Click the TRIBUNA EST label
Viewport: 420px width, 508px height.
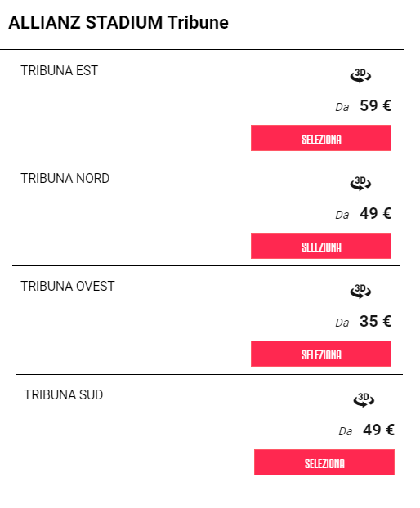coord(60,70)
